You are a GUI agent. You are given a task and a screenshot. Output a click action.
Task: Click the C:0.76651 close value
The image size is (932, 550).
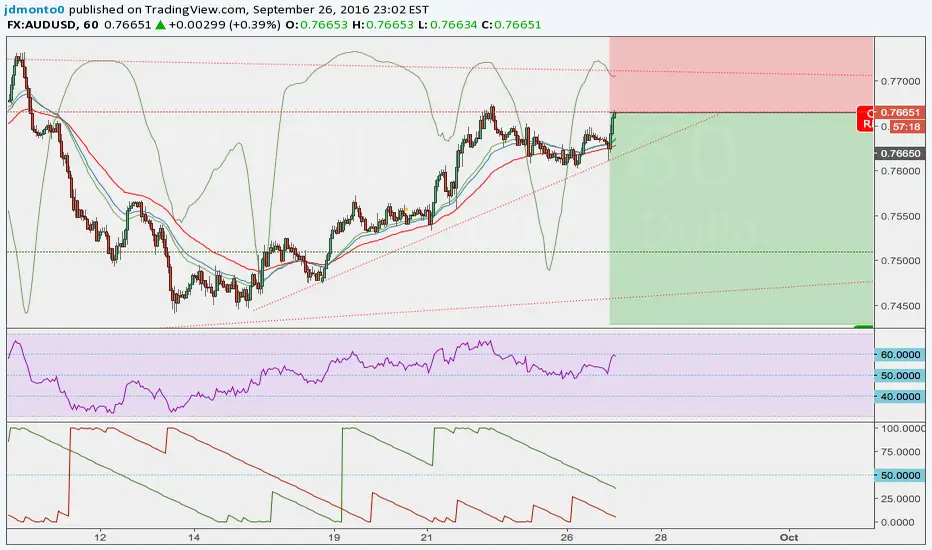[511, 25]
